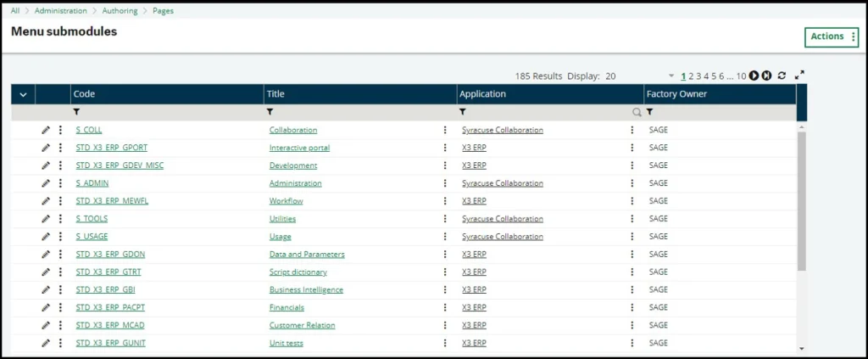The image size is (868, 359).
Task: Open Customer Relation title link
Action: coord(303,325)
